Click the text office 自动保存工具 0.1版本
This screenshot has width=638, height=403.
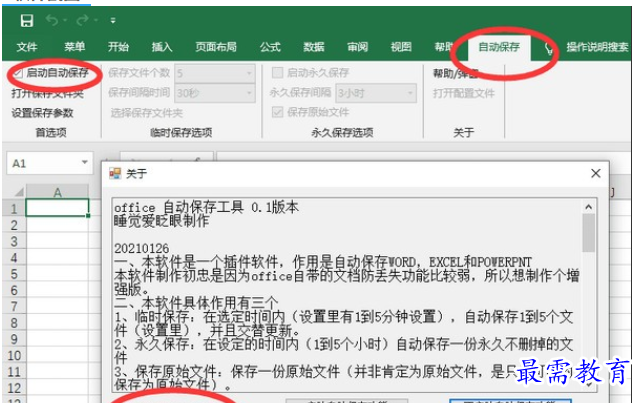[206, 208]
